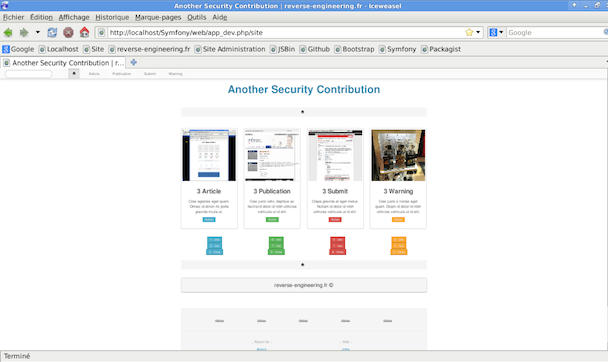Viewport: 608px width, 362px height.
Task: Open the 3 Warning card thumbnail
Action: click(x=398, y=155)
